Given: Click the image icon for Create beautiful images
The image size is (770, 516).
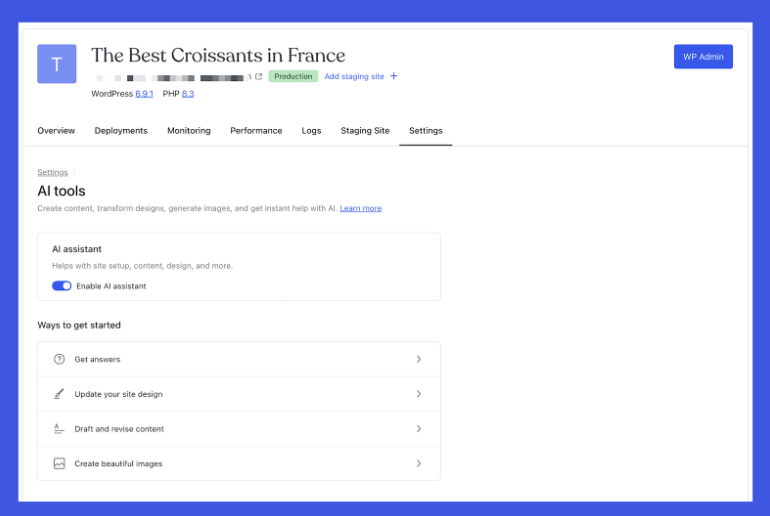Looking at the screenshot, I should click(x=59, y=464).
